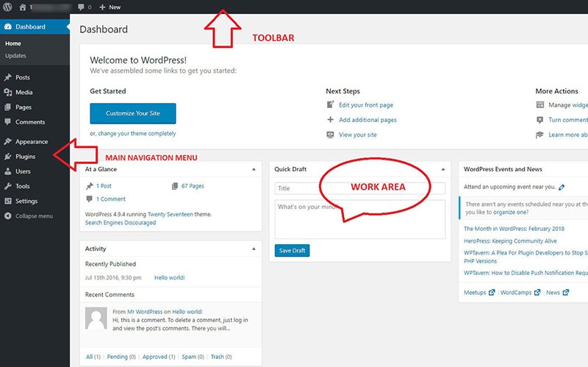Open the Twenty Seventeen theme link
Image resolution: width=588 pixels, height=367 pixels.
171,214
